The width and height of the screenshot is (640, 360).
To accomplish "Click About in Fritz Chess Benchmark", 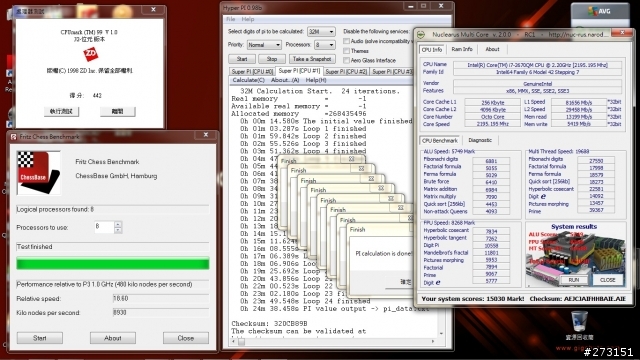I will pyautogui.click(x=113, y=338).
